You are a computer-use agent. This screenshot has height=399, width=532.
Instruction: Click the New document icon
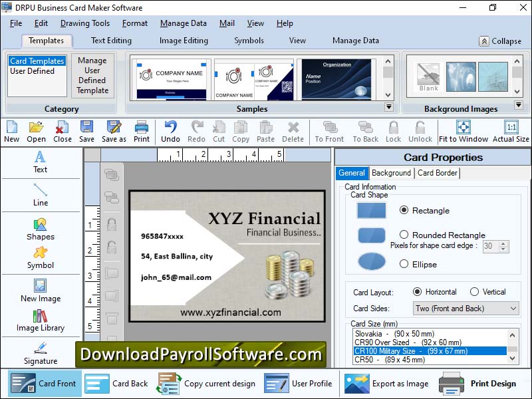(12, 132)
